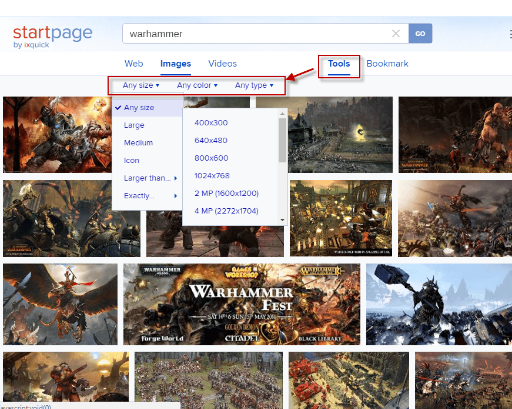Choose the 1024x768 size option

pyautogui.click(x=212, y=176)
